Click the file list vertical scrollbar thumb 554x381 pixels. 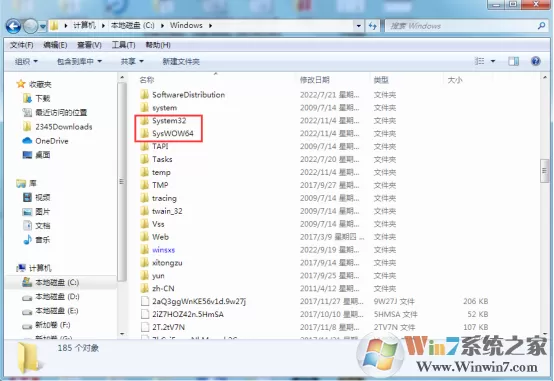coord(544,171)
